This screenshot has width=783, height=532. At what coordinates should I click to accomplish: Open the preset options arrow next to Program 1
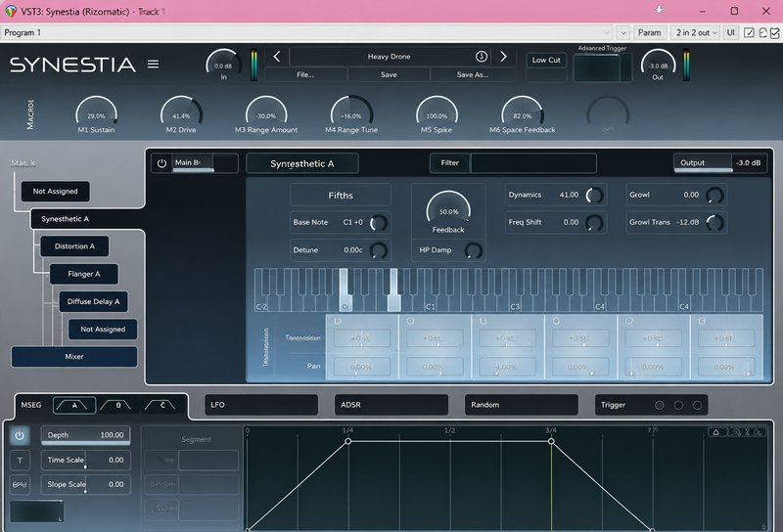point(622,33)
